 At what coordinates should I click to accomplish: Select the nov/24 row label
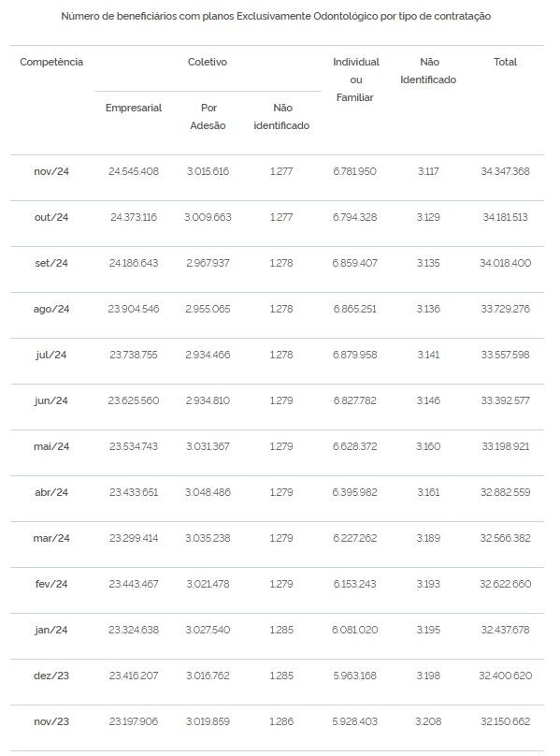tap(51, 171)
